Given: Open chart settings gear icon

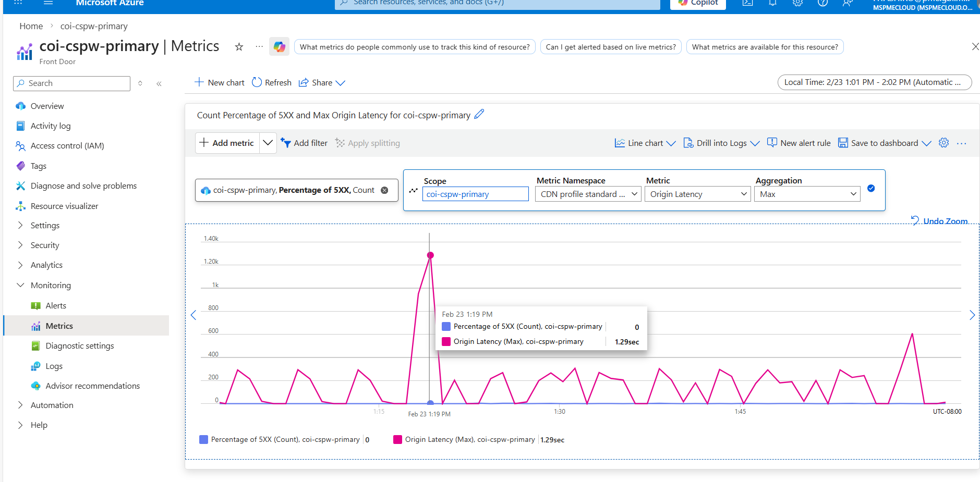Looking at the screenshot, I should click(x=943, y=143).
